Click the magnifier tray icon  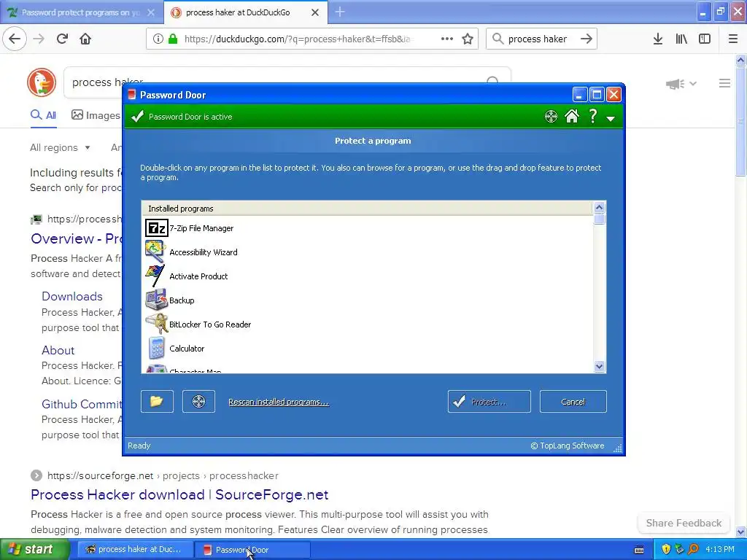693,550
